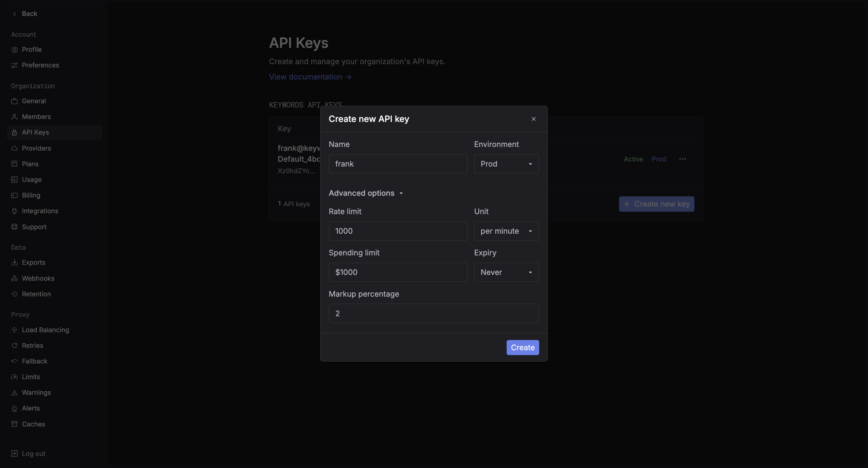Click the Log out icon
Screen dimensions: 868x468
[14, 454]
